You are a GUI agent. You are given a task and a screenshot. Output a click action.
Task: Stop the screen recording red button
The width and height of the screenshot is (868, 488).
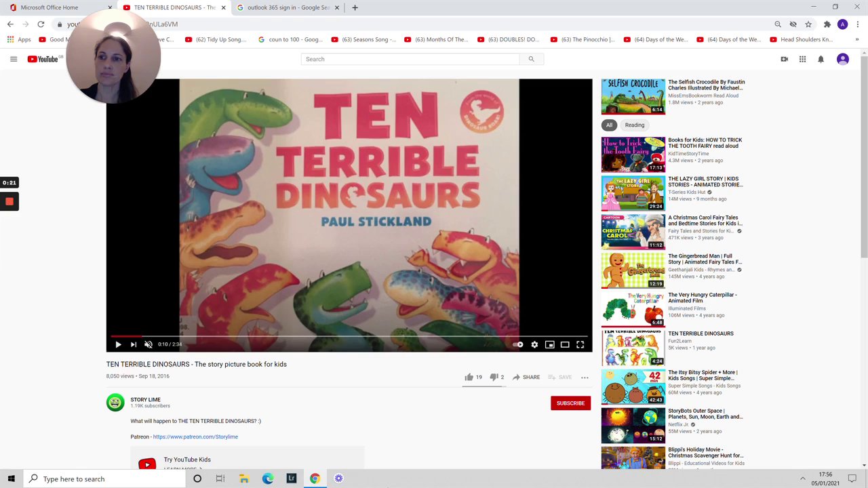pyautogui.click(x=9, y=201)
